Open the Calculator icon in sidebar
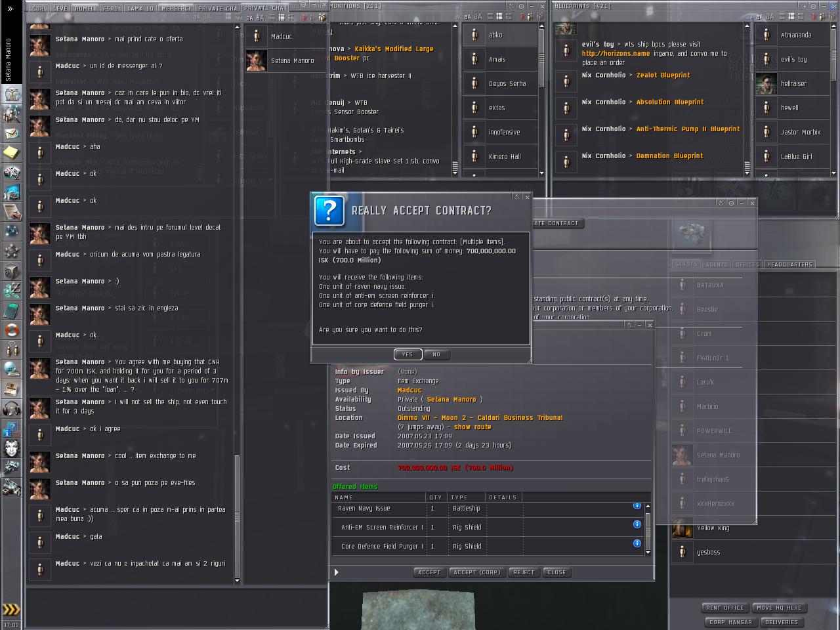Viewport: 840px width, 630px height. point(11,310)
